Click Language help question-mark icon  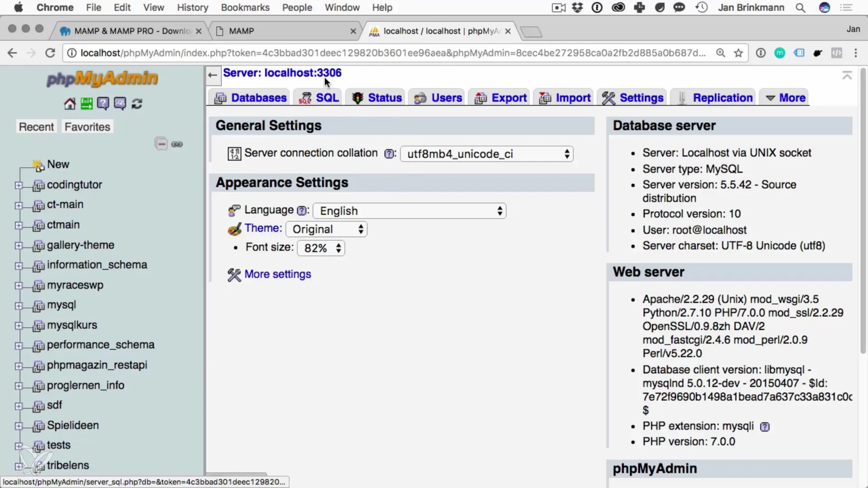point(302,211)
